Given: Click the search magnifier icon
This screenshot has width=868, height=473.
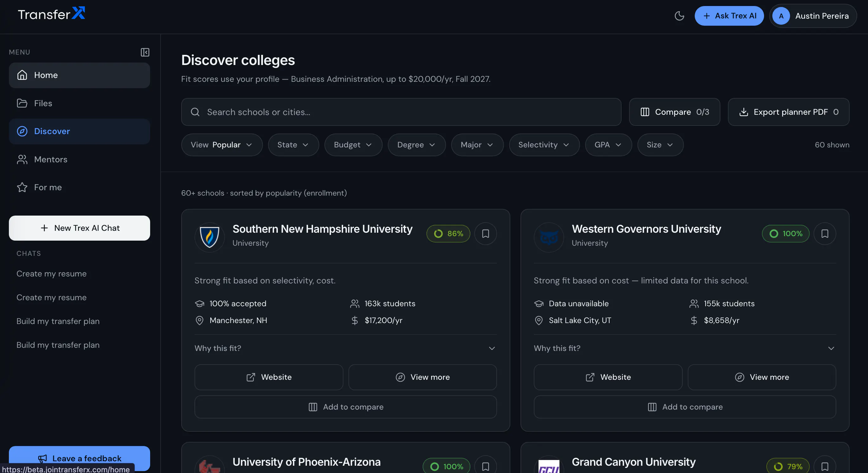Looking at the screenshot, I should click(195, 112).
